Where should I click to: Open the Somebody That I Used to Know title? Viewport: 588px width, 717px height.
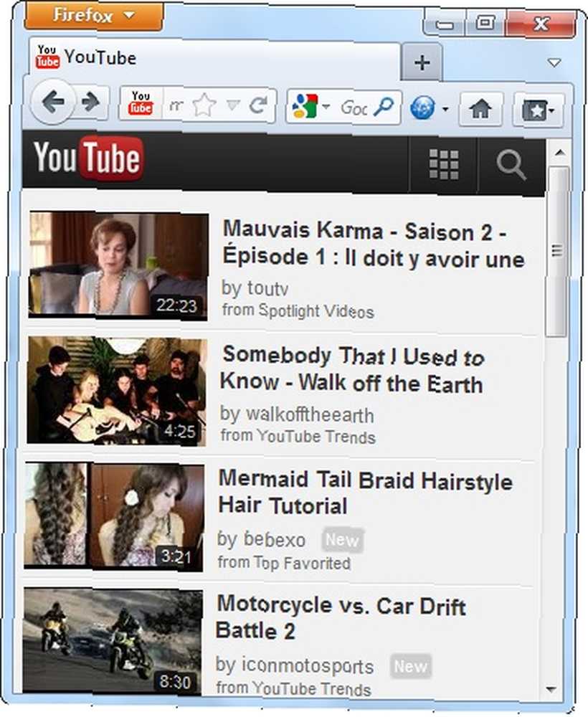pos(352,369)
